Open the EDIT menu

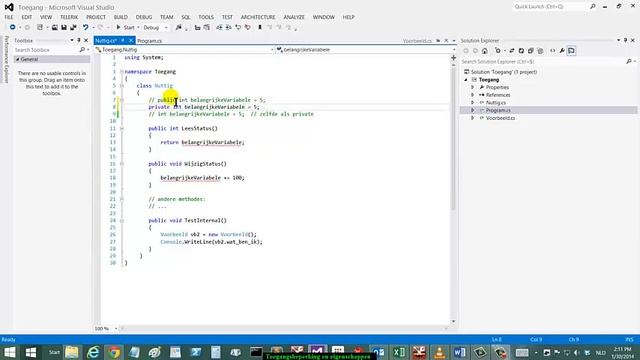click(x=27, y=17)
